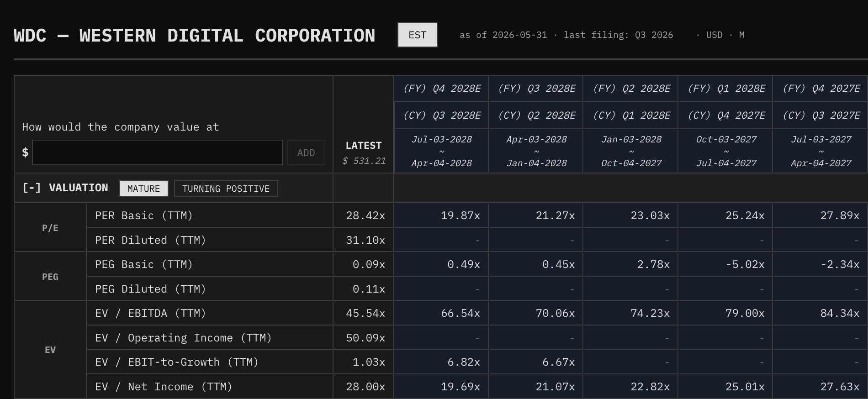Click the Jul-03-2028 ~ Apr-04-2028 date range

(x=441, y=151)
